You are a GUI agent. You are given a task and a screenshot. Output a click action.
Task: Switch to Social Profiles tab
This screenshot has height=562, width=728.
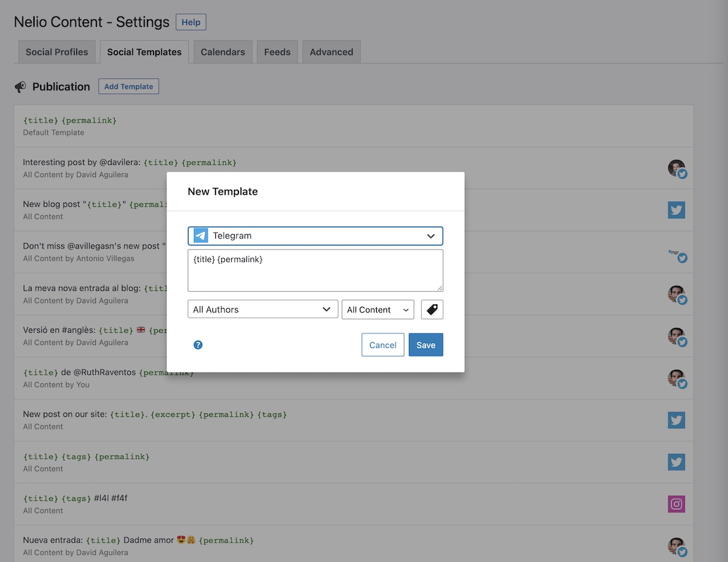click(57, 52)
